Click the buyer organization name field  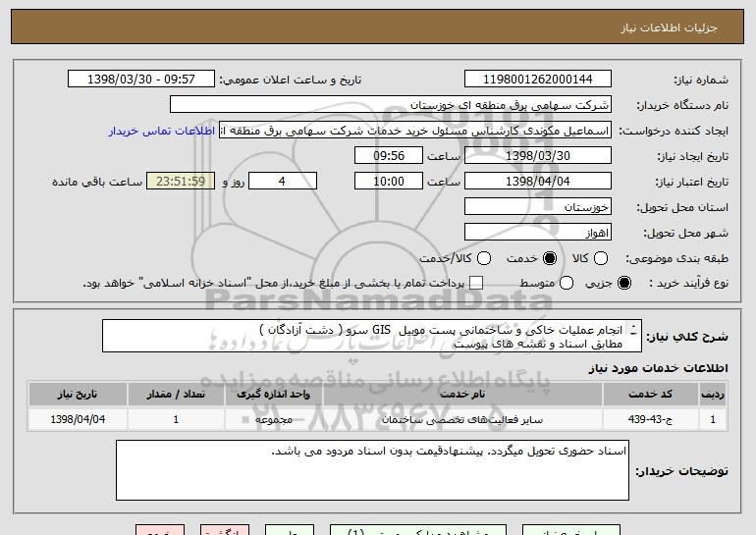391,105
